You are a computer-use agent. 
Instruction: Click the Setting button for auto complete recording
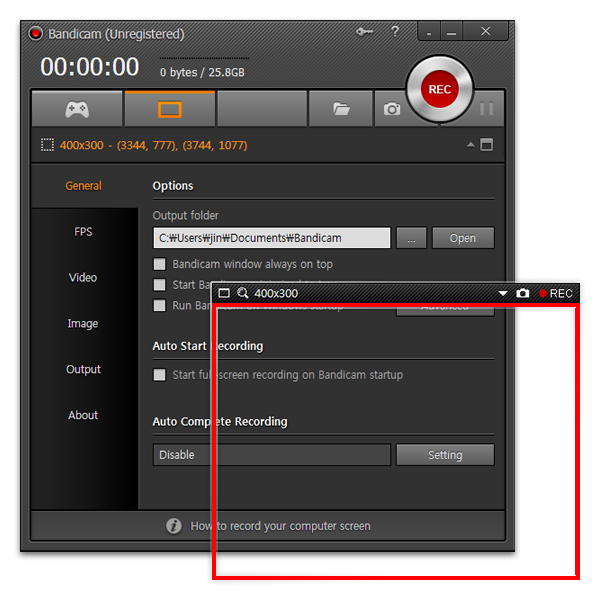click(x=445, y=455)
